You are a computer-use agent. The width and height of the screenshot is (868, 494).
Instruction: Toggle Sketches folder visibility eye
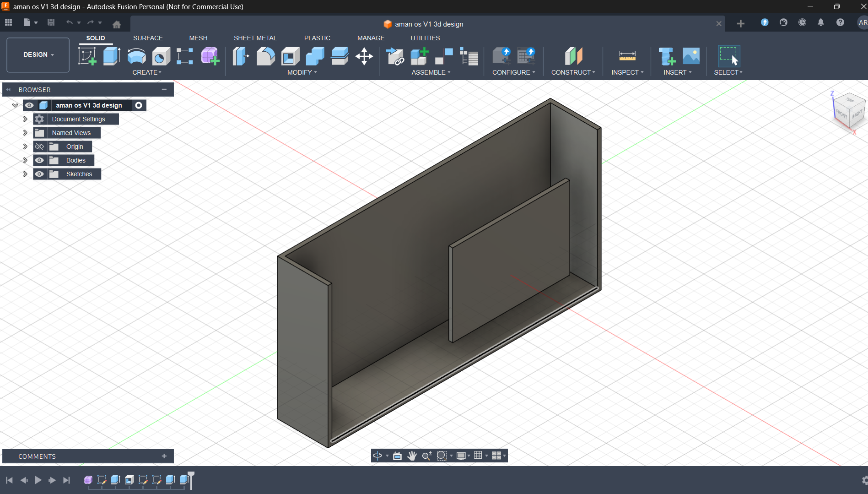pos(40,174)
